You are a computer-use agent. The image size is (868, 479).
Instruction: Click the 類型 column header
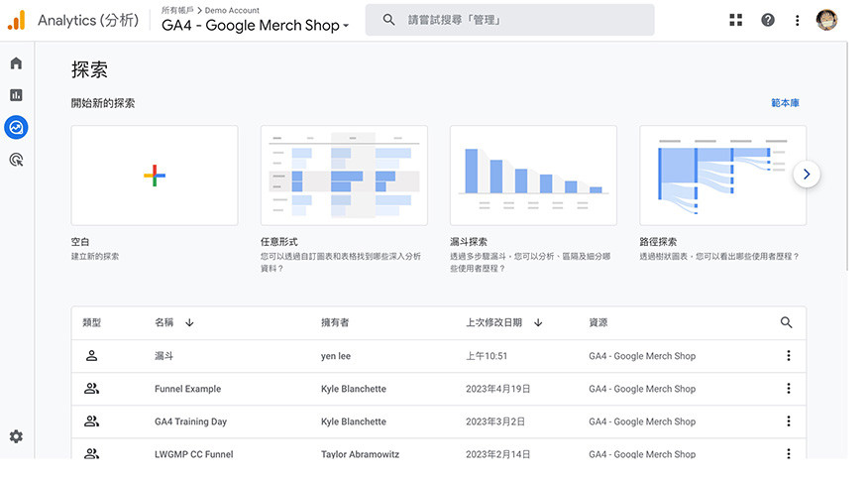(x=92, y=322)
